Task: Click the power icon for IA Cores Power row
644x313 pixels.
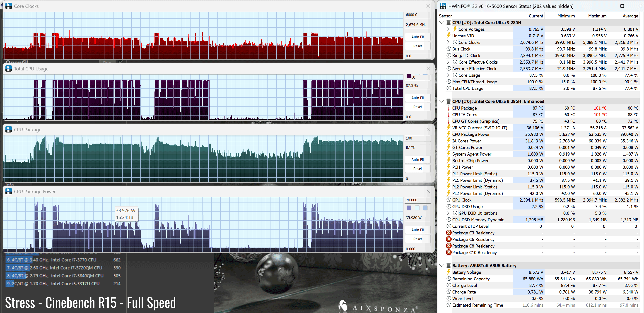Action: (449, 141)
